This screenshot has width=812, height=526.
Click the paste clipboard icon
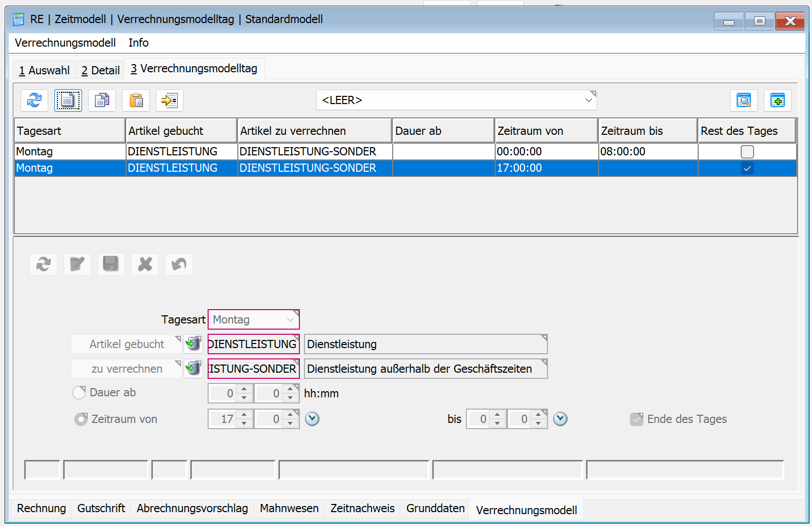tap(136, 100)
